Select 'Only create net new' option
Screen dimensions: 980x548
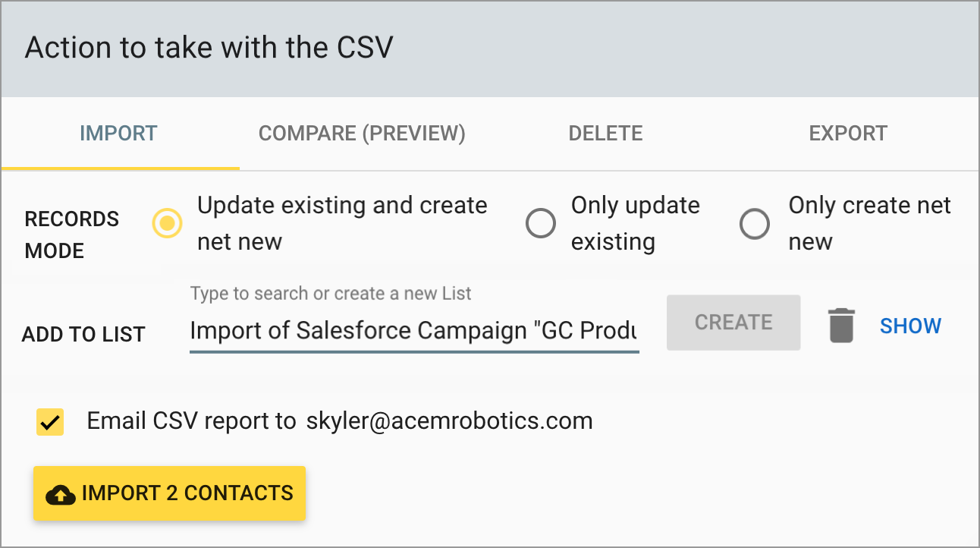(x=755, y=223)
